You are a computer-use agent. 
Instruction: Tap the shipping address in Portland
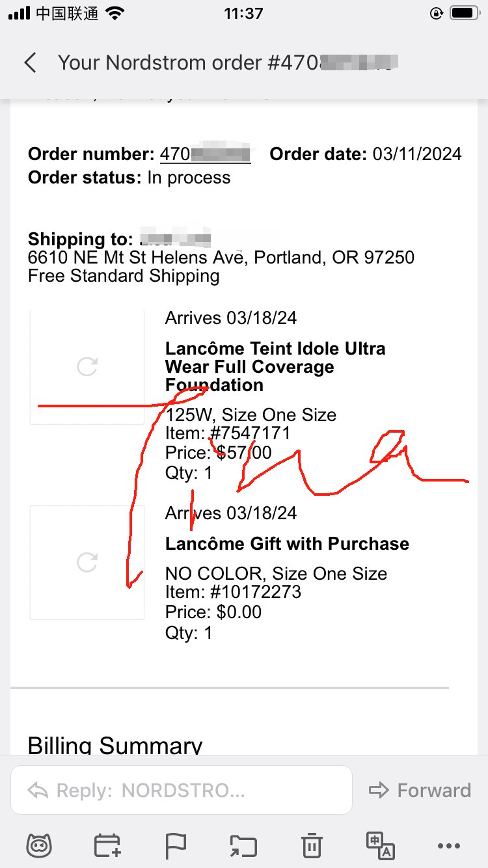(x=221, y=258)
